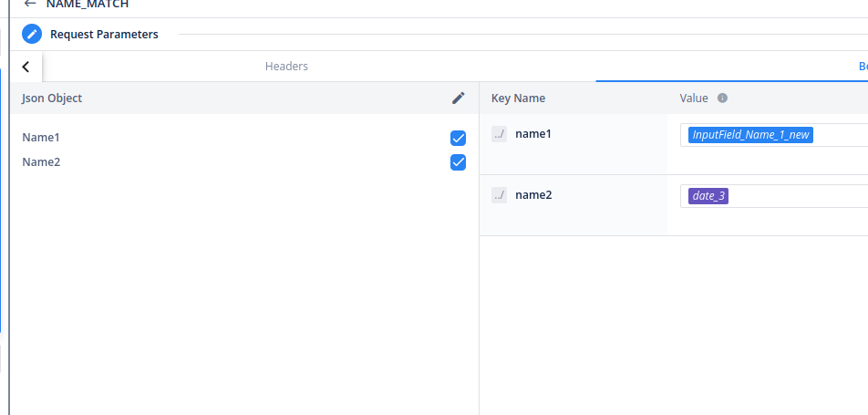Select Name2 in the Json Object list
The image size is (868, 415).
pos(41,162)
